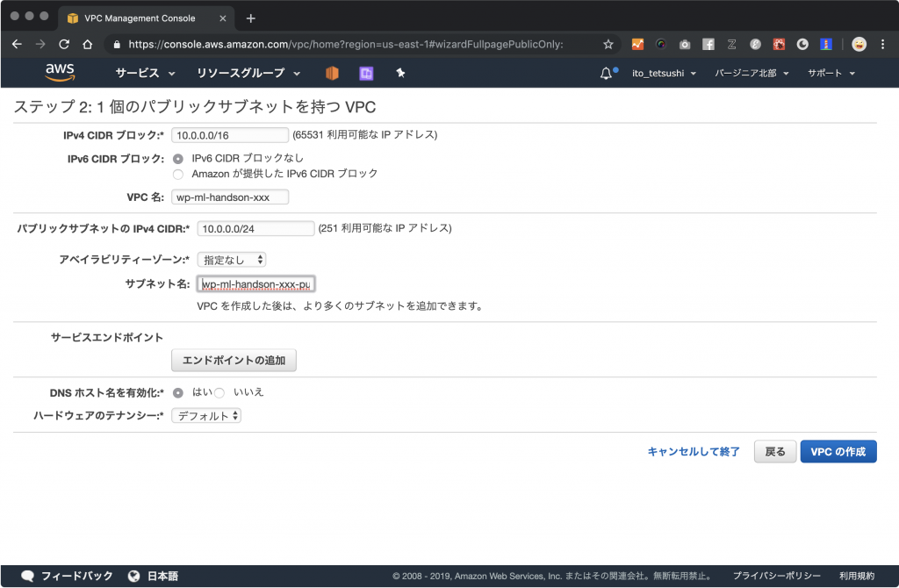The width and height of the screenshot is (899, 588).
Task: Close the VPC Management Console tab
Action: pyautogui.click(x=223, y=18)
